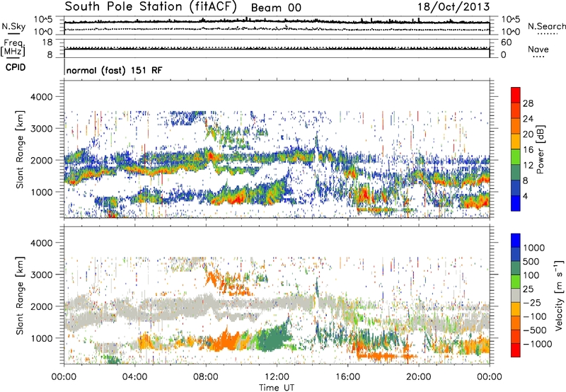Image resolution: width=566 pixels, height=392 pixels.
Task: Click "3000" on the Power panel range axis
Action: (x=41, y=129)
